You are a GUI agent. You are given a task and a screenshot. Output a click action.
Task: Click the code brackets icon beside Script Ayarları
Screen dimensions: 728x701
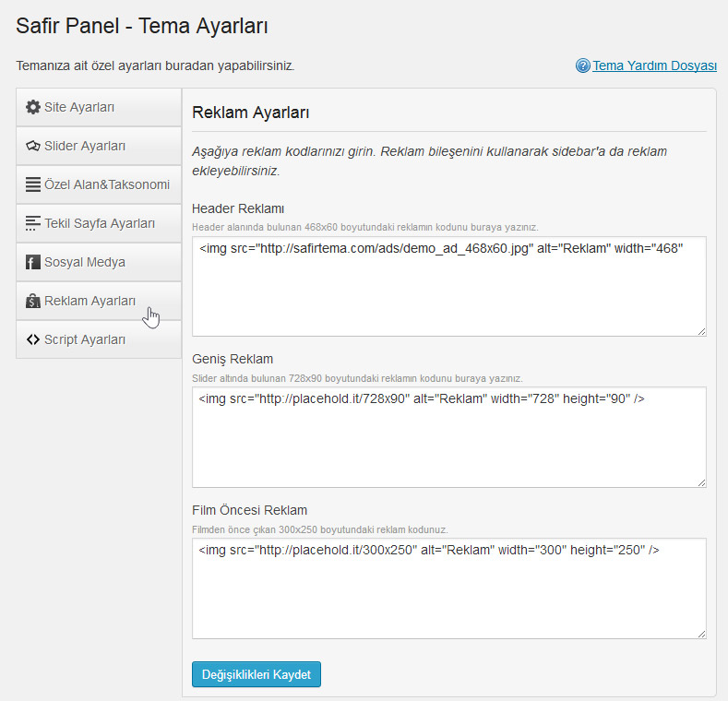click(x=33, y=339)
